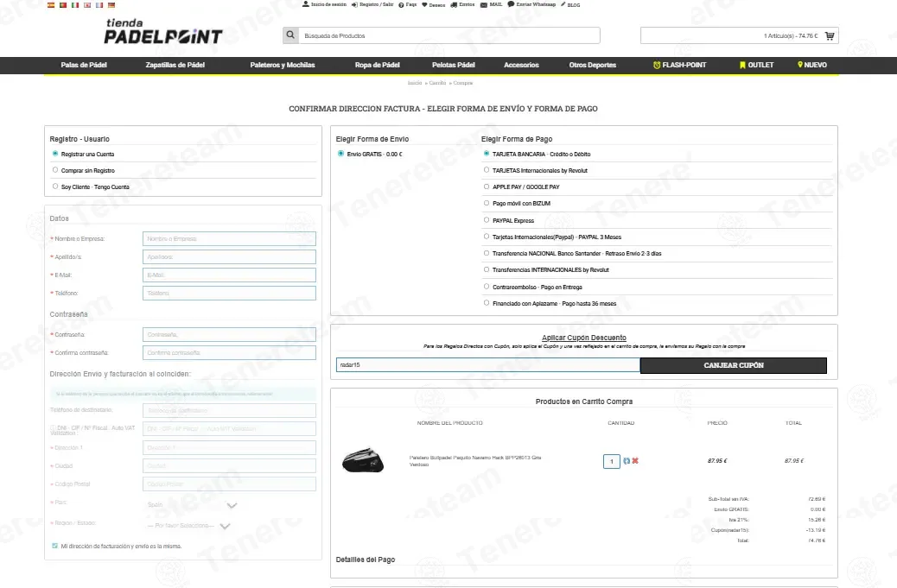The height and width of the screenshot is (588, 897).
Task: Choose Pago móvil con BIZUM
Action: pos(487,203)
